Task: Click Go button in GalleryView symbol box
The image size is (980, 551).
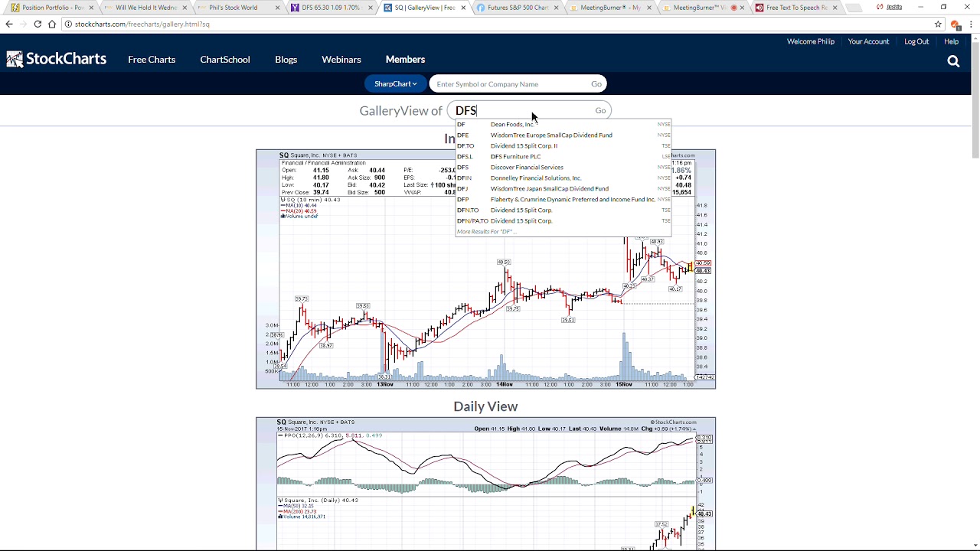Action: pos(600,111)
